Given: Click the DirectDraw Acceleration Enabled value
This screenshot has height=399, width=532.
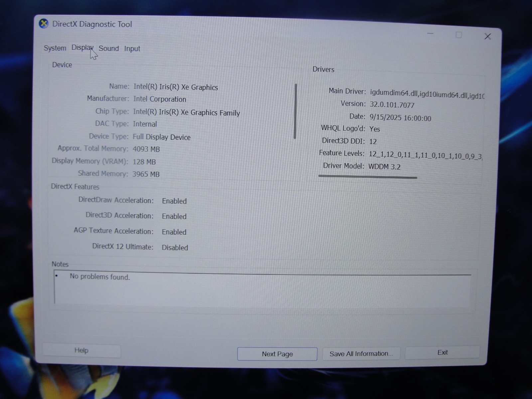Looking at the screenshot, I should coord(174,201).
